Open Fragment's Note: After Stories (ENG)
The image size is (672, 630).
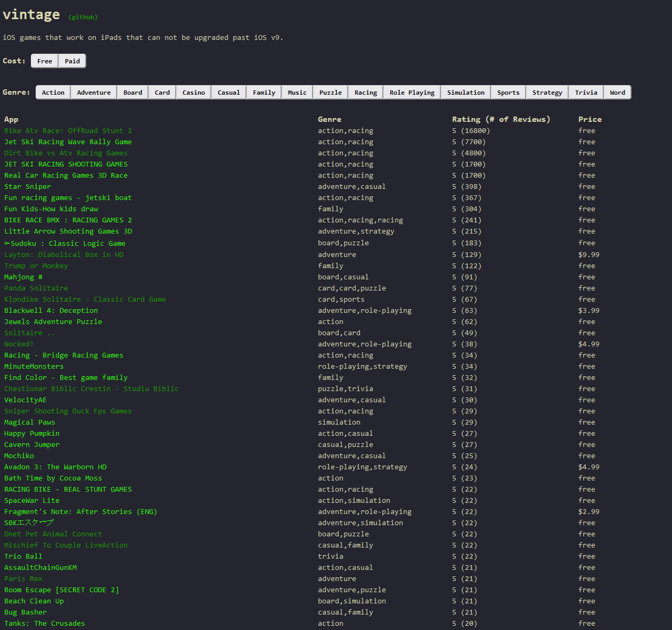[81, 512]
